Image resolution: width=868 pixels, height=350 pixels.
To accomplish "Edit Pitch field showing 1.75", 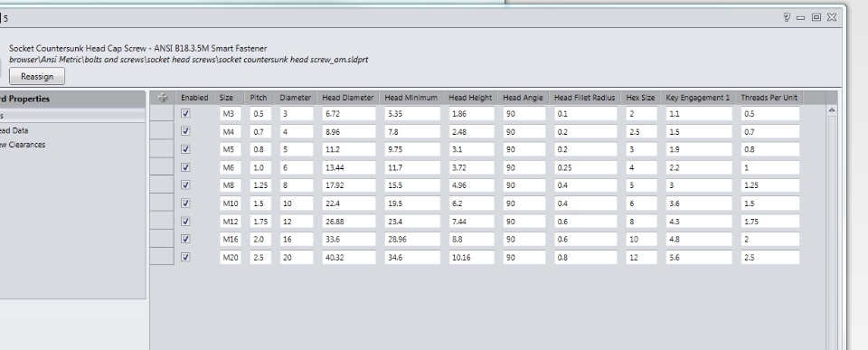I will click(x=260, y=222).
